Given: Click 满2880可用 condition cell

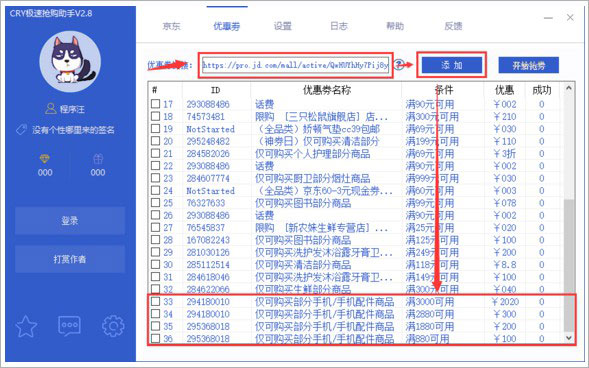Looking at the screenshot, I should [x=430, y=314].
